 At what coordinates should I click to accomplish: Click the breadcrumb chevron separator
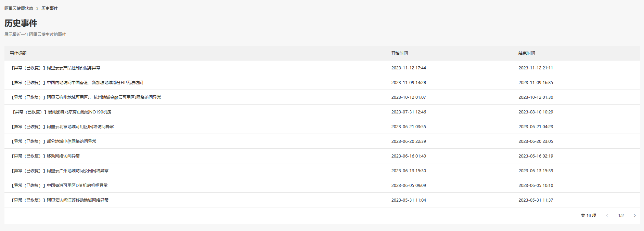37,9
